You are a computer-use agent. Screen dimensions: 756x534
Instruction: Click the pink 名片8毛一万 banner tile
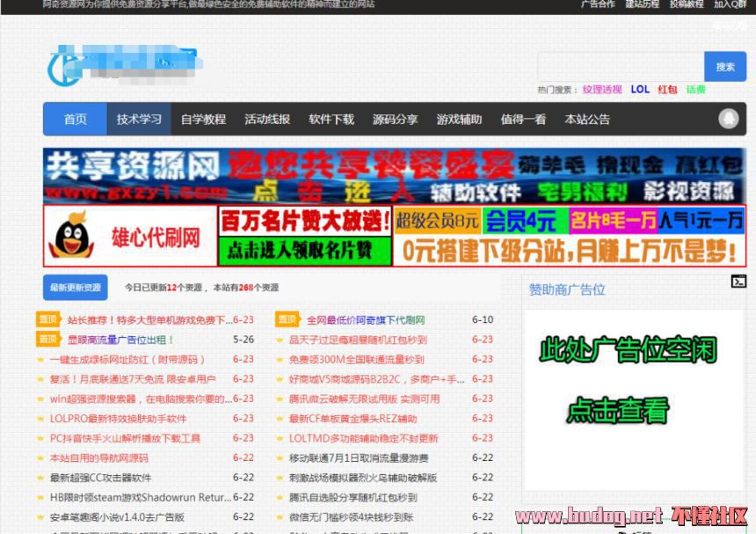(613, 221)
